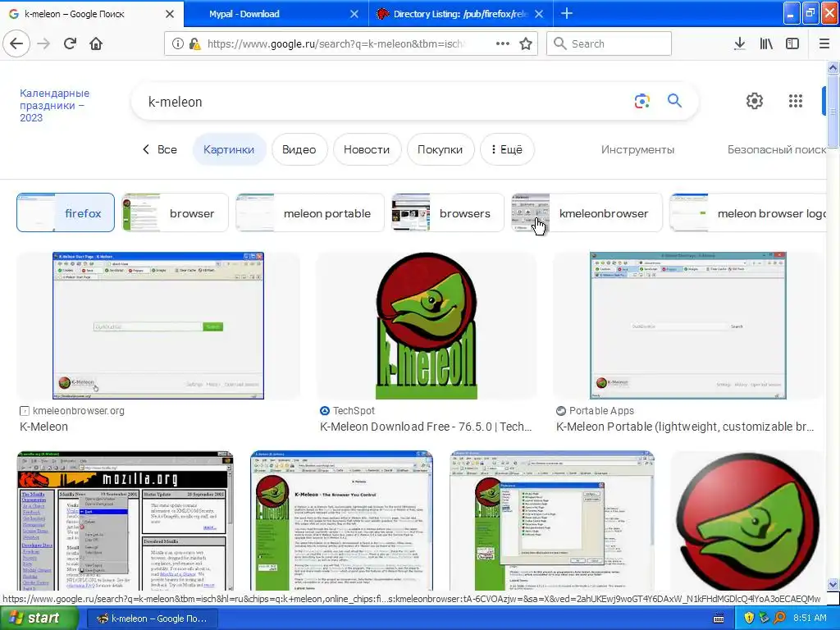The width and height of the screenshot is (840, 630).
Task: Toggle the sidebar view
Action: pos(792,43)
